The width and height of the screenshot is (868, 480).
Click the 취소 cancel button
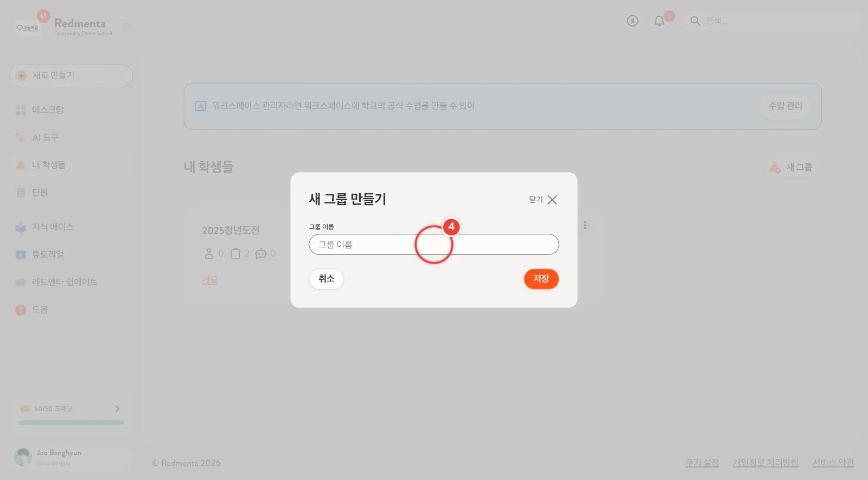coord(326,279)
